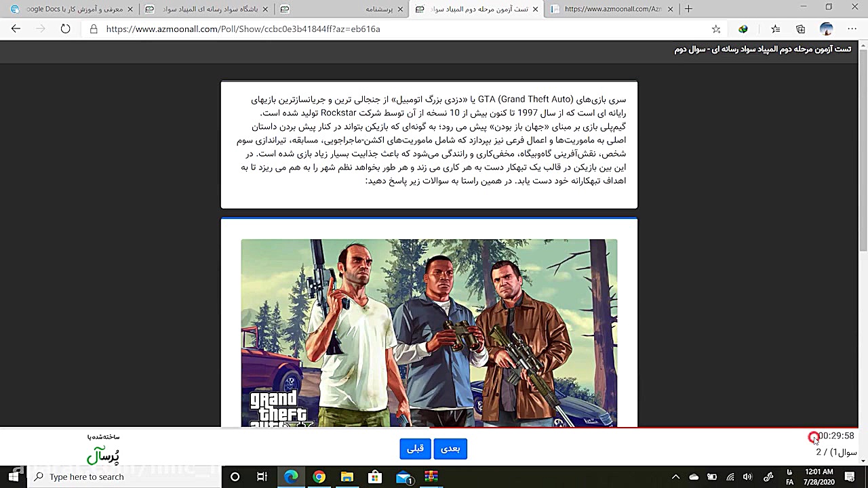Click the بعدی button to continue
Image resolution: width=868 pixels, height=488 pixels.
[450, 448]
